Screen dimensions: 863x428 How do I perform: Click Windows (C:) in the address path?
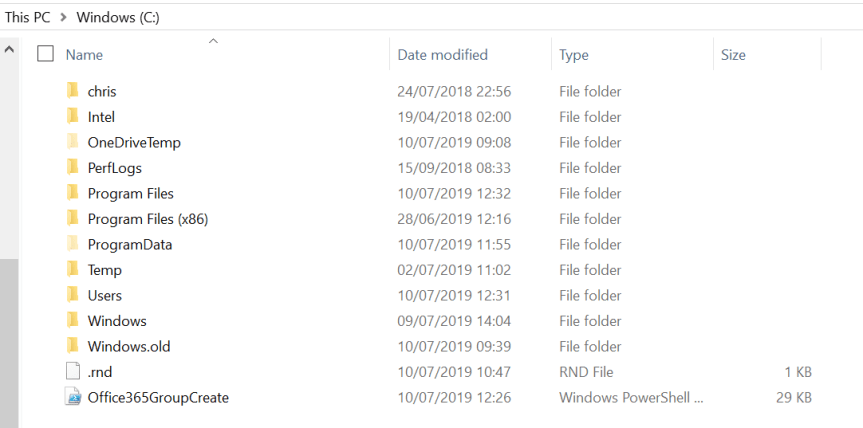pos(117,18)
